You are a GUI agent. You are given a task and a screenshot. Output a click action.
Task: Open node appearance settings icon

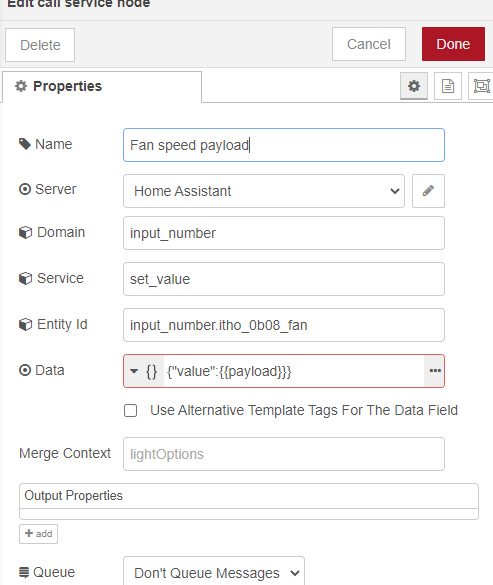tap(481, 86)
